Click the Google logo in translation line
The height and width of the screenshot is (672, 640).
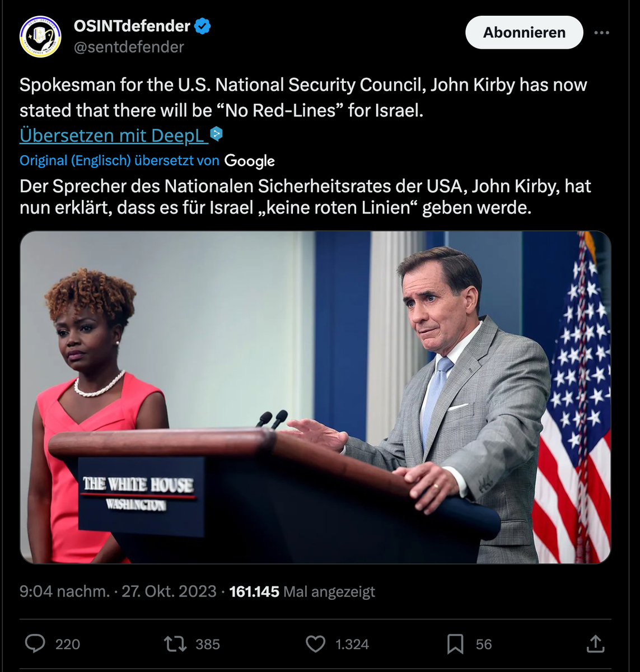[250, 161]
